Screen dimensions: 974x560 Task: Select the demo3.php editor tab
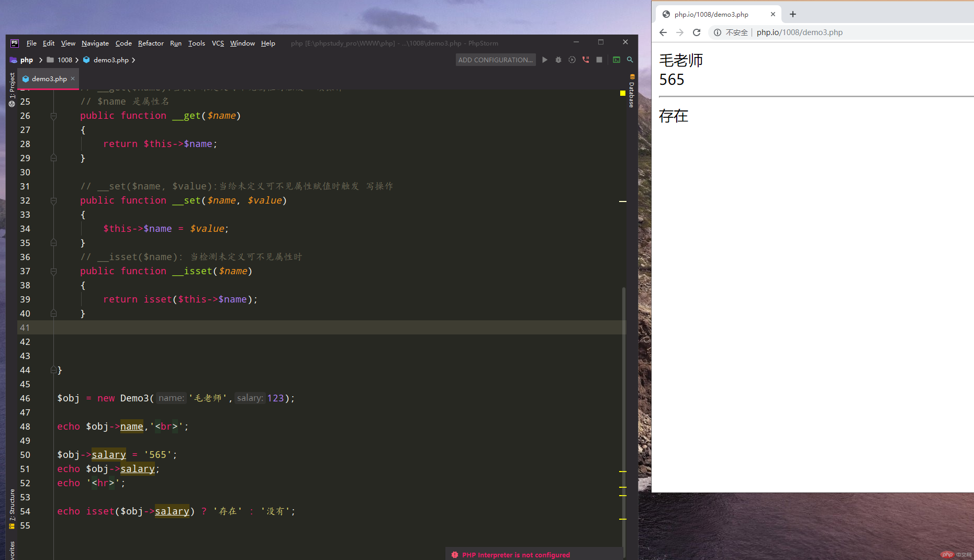pos(48,79)
